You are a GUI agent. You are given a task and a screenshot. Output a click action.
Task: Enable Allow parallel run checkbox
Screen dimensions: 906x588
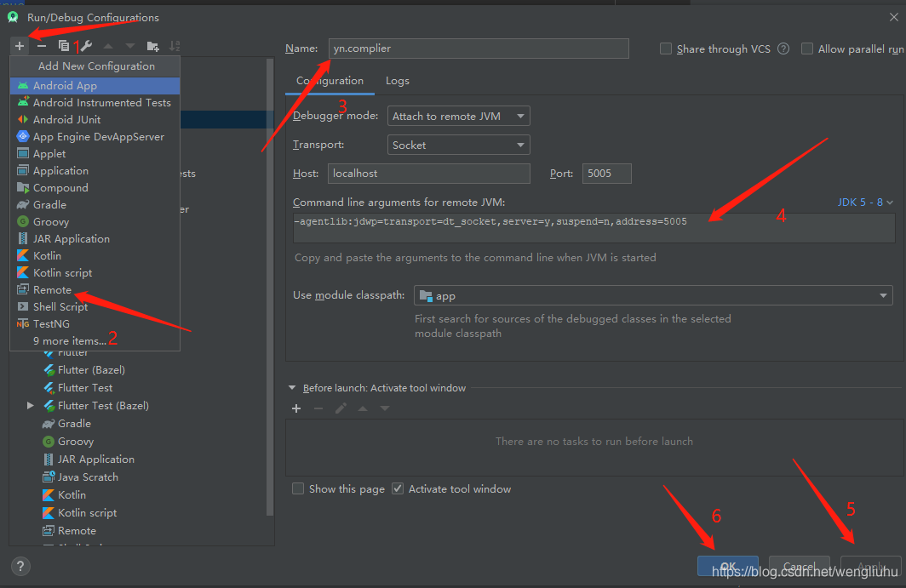(x=807, y=49)
